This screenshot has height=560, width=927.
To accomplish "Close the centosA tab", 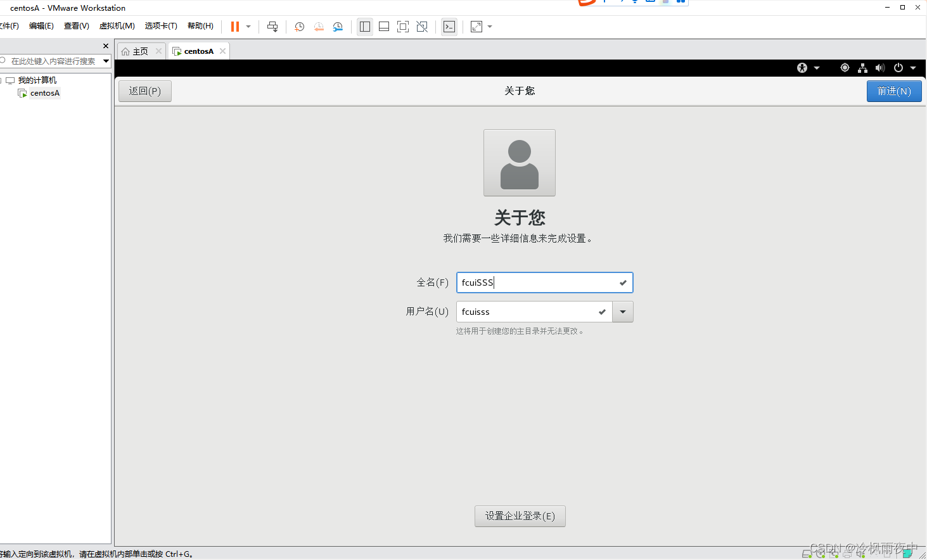I will pos(222,51).
